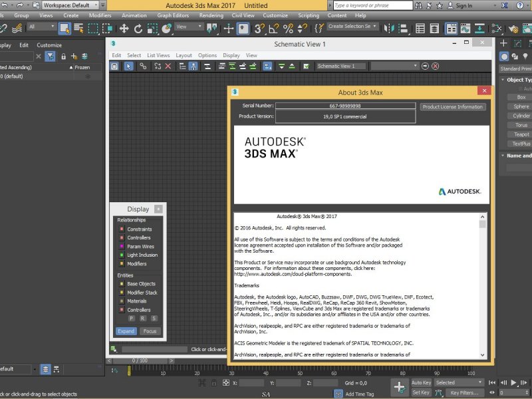Toggle 3D Snaps in main toolbar
532x399 pixels.
click(x=259, y=29)
